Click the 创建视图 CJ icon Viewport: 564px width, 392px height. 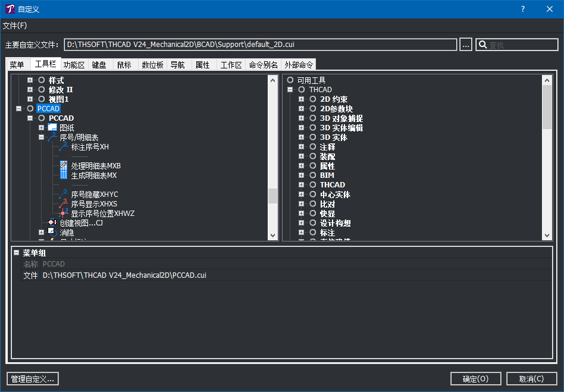pyautogui.click(x=52, y=222)
